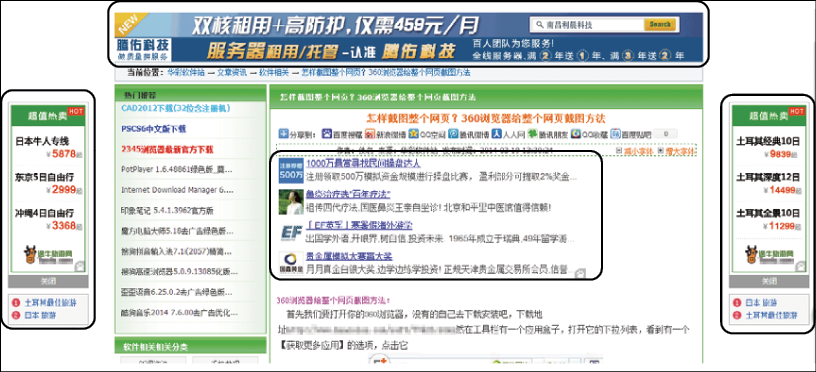Open Internet Download Manager link
The image size is (816, 372).
[177, 190]
